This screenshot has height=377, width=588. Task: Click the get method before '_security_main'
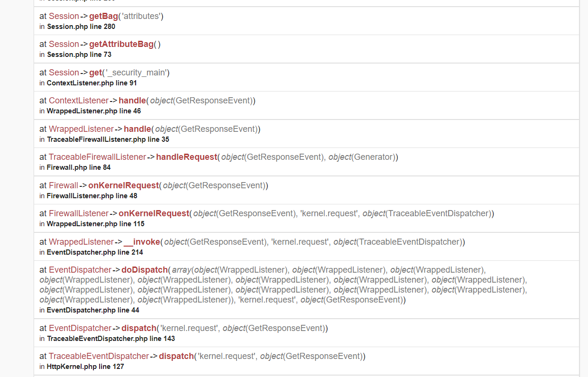click(96, 73)
